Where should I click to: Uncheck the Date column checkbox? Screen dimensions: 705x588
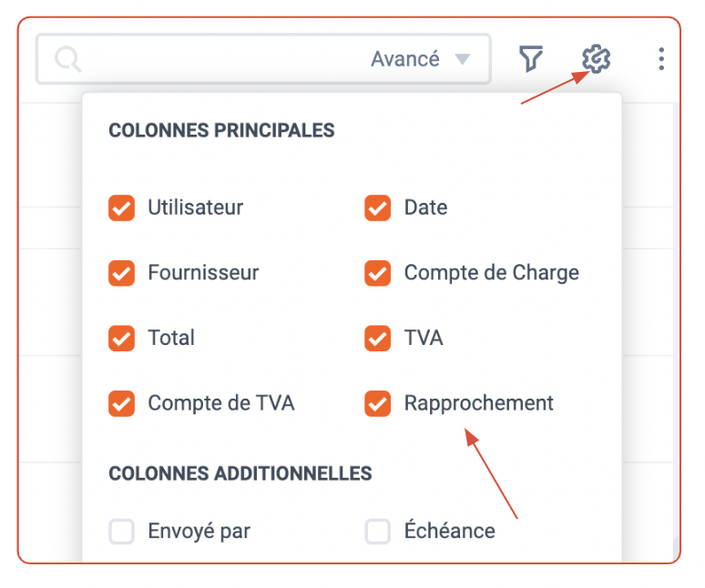click(378, 208)
